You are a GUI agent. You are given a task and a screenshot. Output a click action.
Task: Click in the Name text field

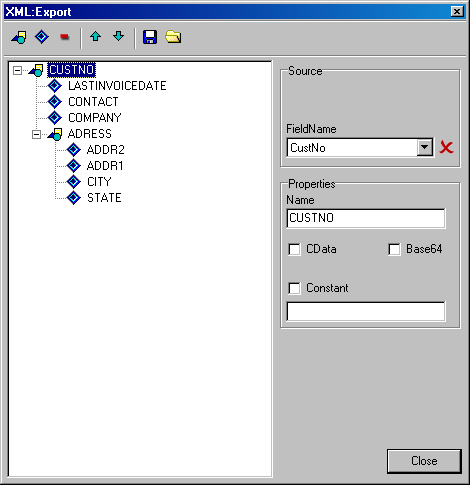point(366,218)
